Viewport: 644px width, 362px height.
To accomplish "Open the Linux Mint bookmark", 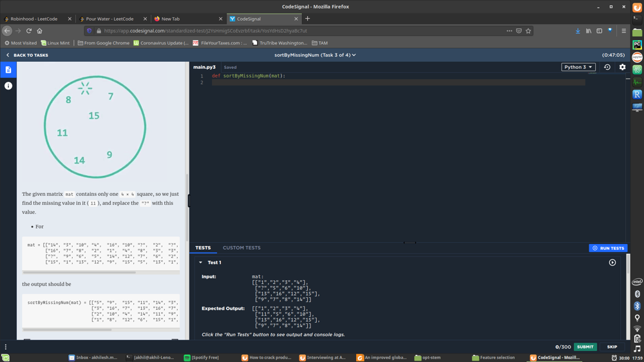I will 55,43.
